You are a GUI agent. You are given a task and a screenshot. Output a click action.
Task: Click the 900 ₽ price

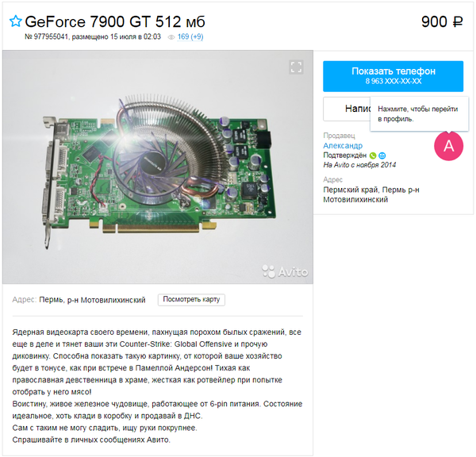click(442, 21)
